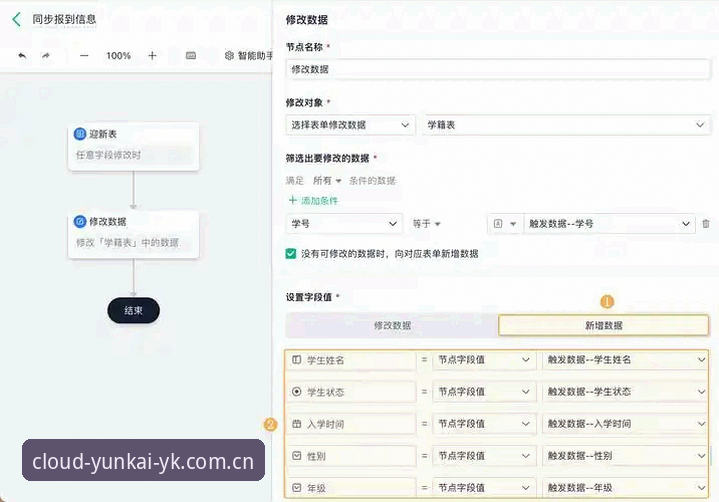Screen dimensions: 719x502
Task: Click the 年级 field type icon
Action: 297,488
